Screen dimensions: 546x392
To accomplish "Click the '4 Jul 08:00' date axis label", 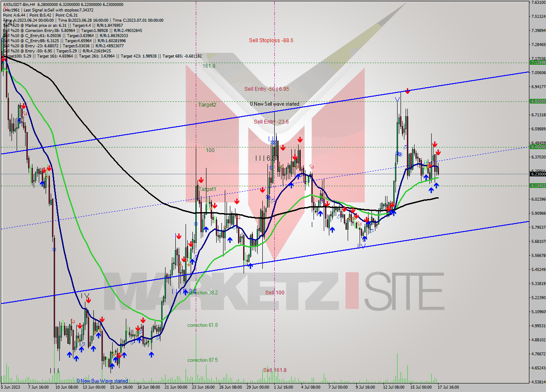I will 310,387.
